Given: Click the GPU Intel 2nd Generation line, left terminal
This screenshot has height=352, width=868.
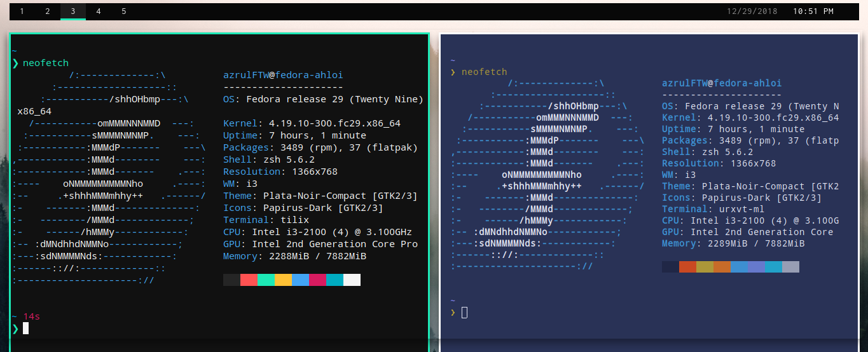Looking at the screenshot, I should 320,244.
